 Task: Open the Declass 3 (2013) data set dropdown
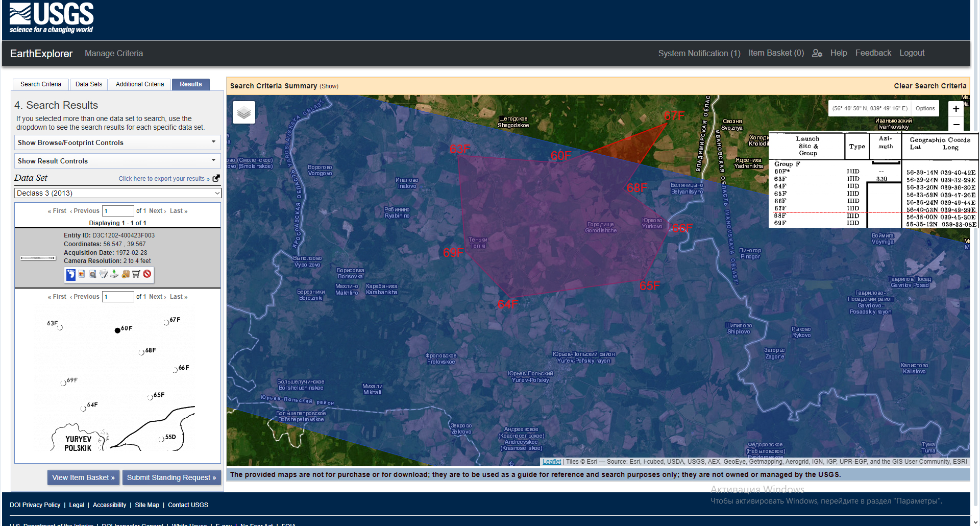(117, 193)
